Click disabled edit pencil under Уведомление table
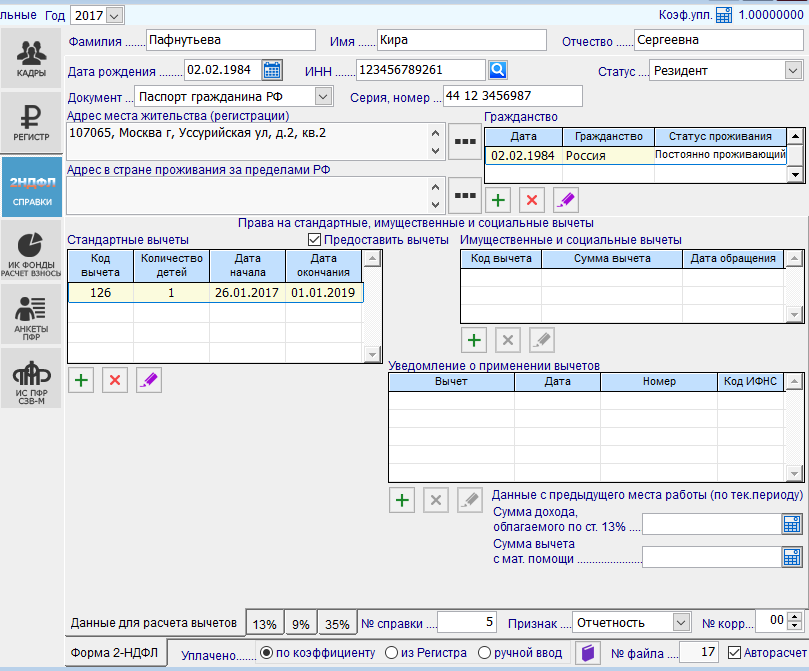Image resolution: width=809 pixels, height=671 pixels. tap(470, 500)
